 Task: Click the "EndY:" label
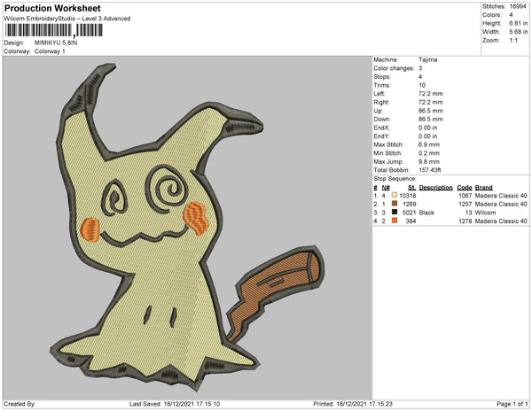pos(381,136)
